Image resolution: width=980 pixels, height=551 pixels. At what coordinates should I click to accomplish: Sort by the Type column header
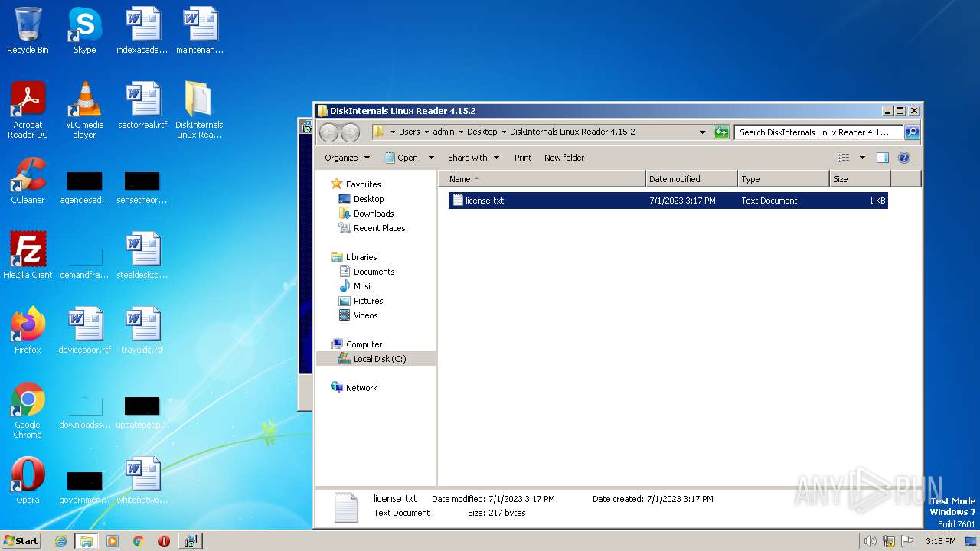coord(783,179)
